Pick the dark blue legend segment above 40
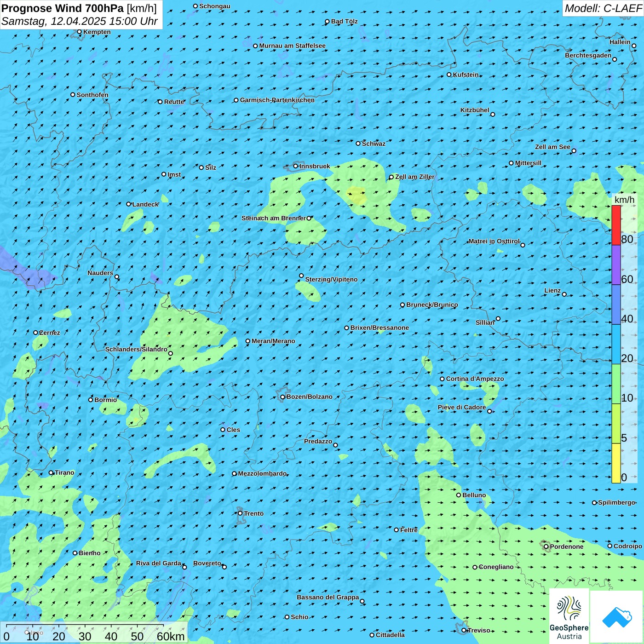This screenshot has width=644, height=644. (x=616, y=305)
